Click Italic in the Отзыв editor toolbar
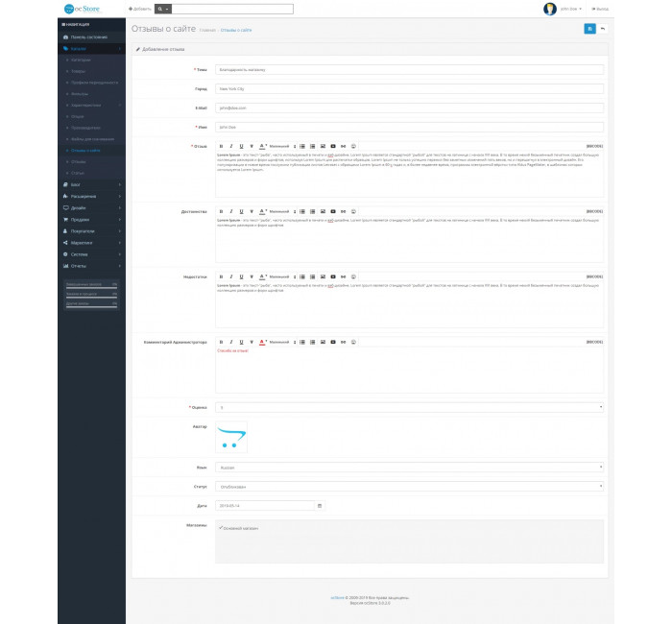This screenshot has width=672, height=624. [x=231, y=146]
